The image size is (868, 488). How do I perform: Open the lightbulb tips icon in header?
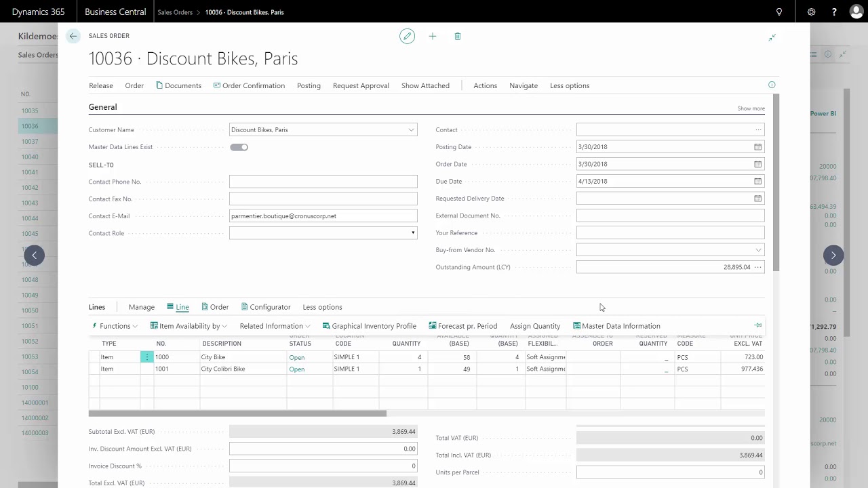pyautogui.click(x=779, y=12)
